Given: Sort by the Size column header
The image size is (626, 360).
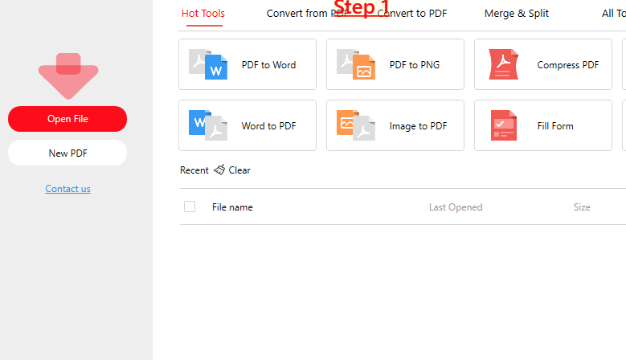Looking at the screenshot, I should 582,207.
